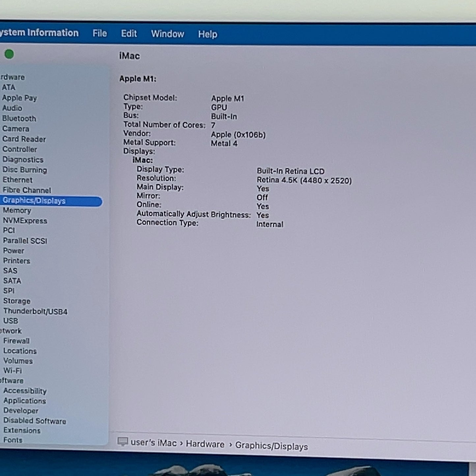This screenshot has height=476, width=476.
Task: Click the "Apple M1:" section heading
Action: point(138,79)
